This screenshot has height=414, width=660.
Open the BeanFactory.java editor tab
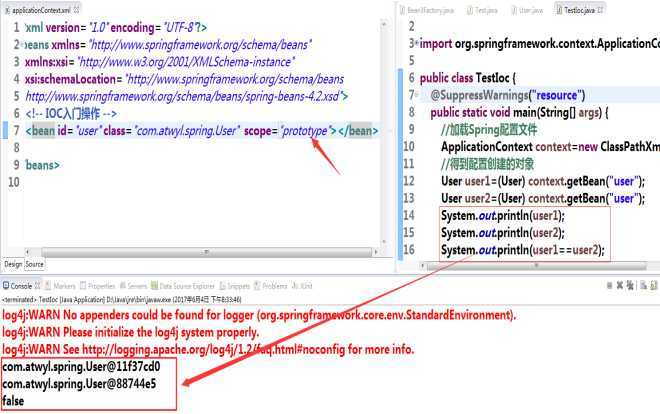(426, 10)
